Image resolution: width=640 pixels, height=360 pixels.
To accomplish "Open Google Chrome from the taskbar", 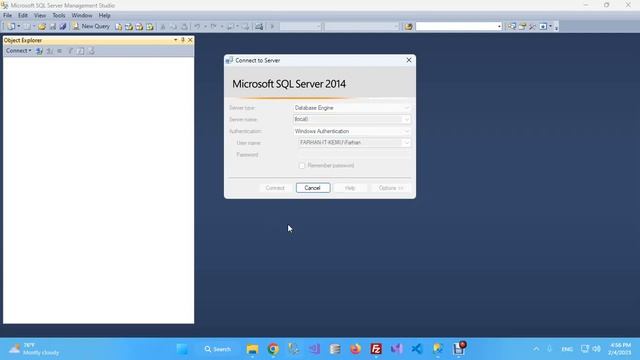I will [x=273, y=349].
